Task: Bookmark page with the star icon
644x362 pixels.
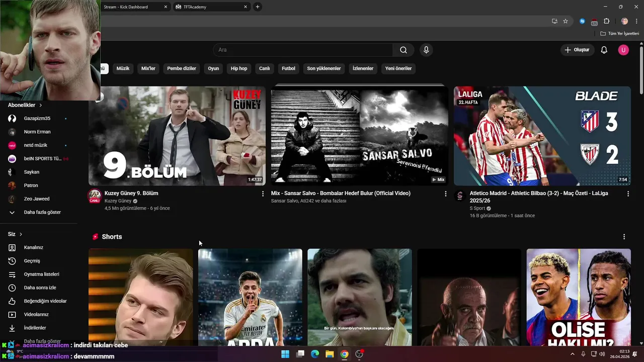Action: pyautogui.click(x=566, y=21)
